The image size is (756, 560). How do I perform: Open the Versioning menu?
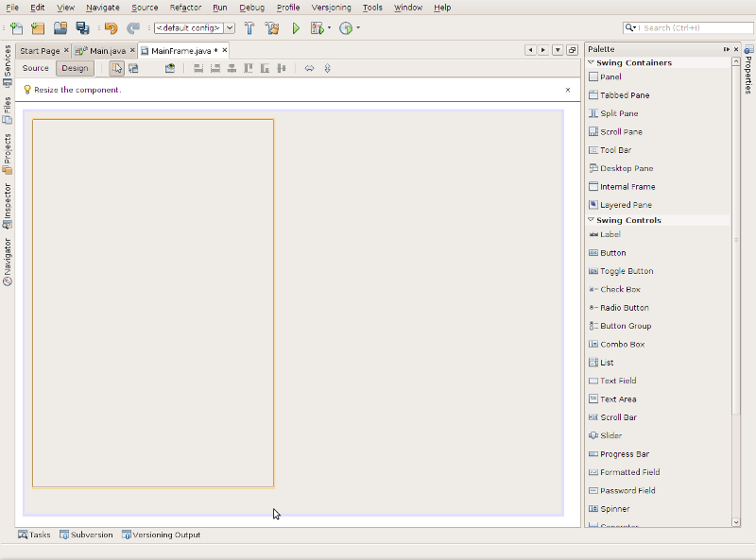(332, 8)
